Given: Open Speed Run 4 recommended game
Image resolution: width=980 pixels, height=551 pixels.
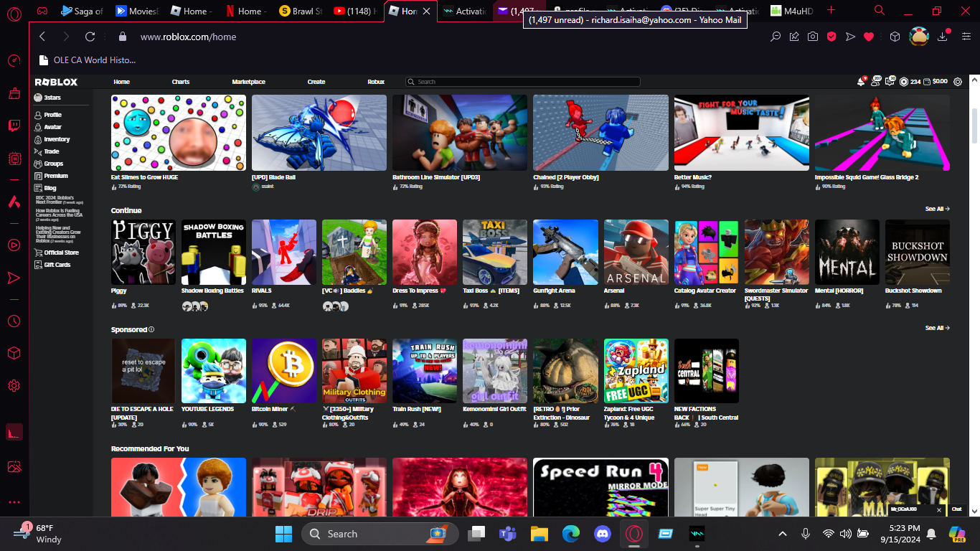Looking at the screenshot, I should [x=600, y=487].
